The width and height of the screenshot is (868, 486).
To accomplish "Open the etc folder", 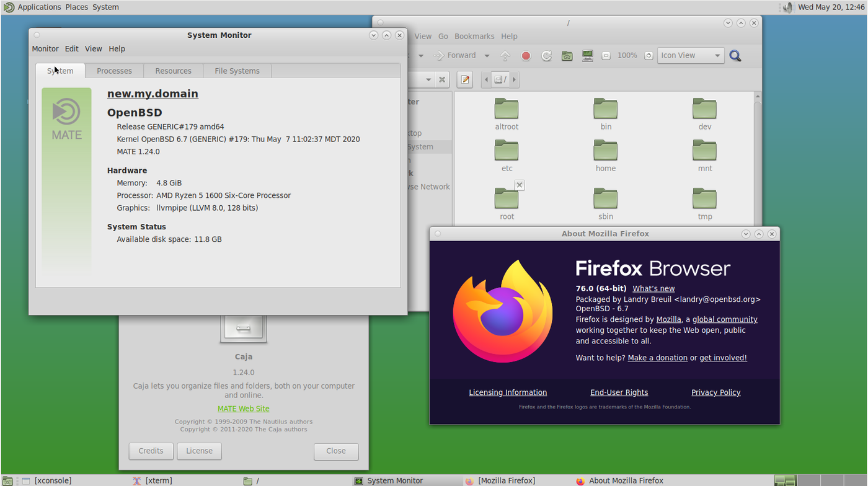I will click(x=507, y=155).
